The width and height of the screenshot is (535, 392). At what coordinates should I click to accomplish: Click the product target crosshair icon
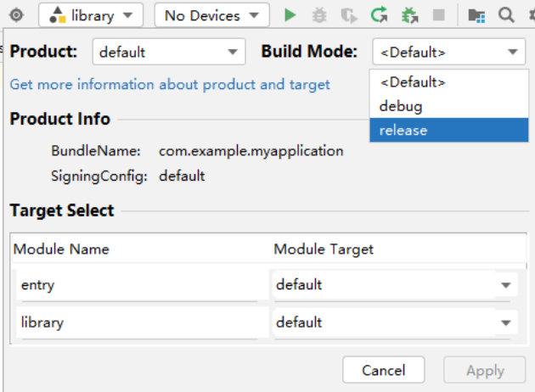click(16, 15)
